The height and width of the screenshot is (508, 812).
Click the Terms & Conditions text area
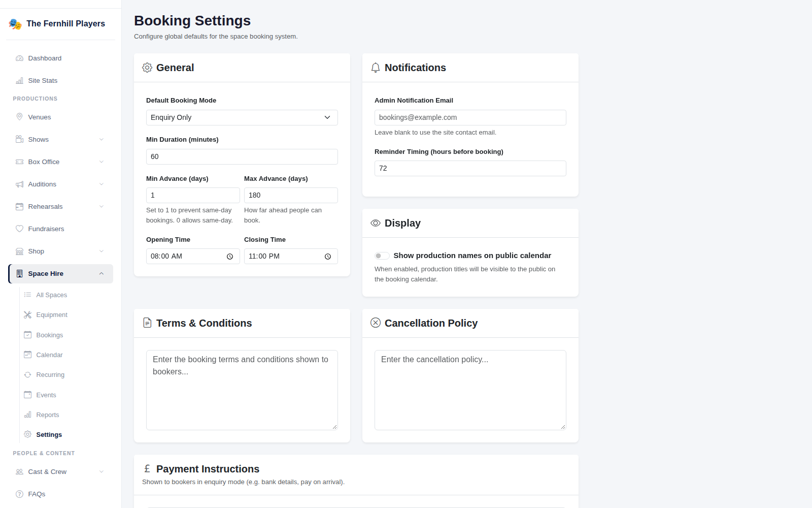(x=242, y=390)
